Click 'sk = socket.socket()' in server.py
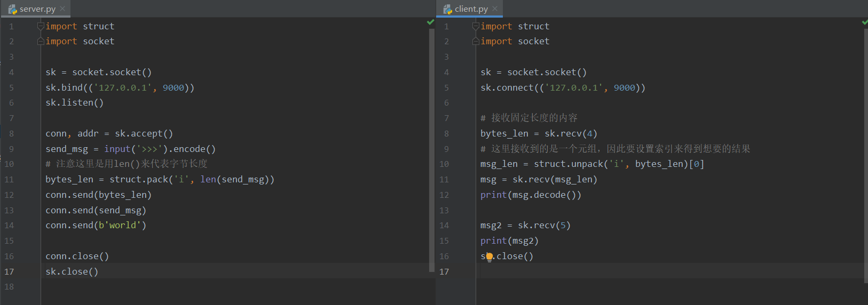868x305 pixels. click(98, 72)
